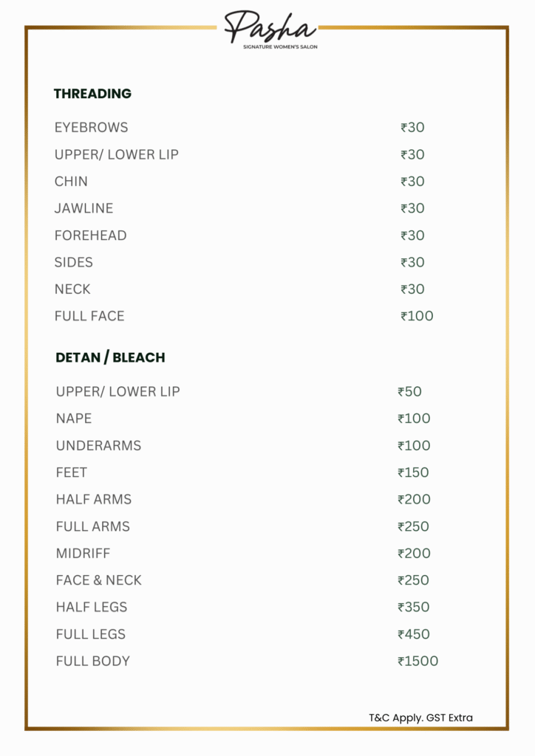Select the EYEBROWS threading service
Image resolution: width=535 pixels, height=756 pixels.
click(91, 128)
